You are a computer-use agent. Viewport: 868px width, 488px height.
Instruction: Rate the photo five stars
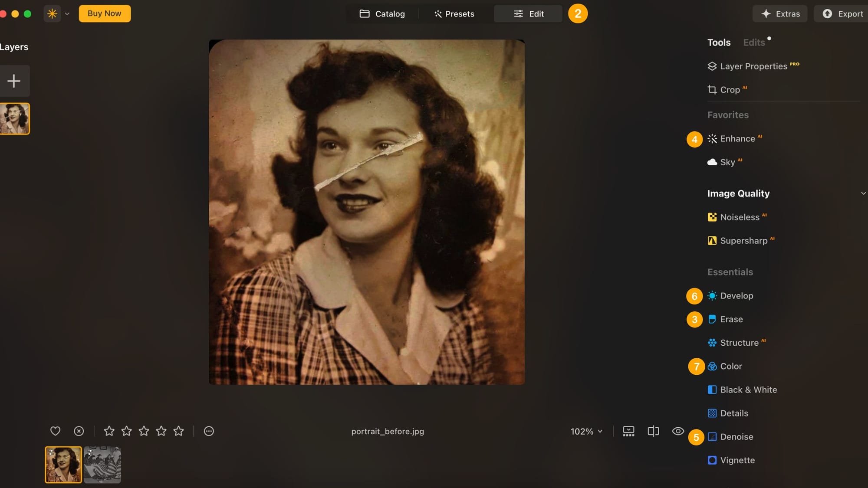pos(178,431)
